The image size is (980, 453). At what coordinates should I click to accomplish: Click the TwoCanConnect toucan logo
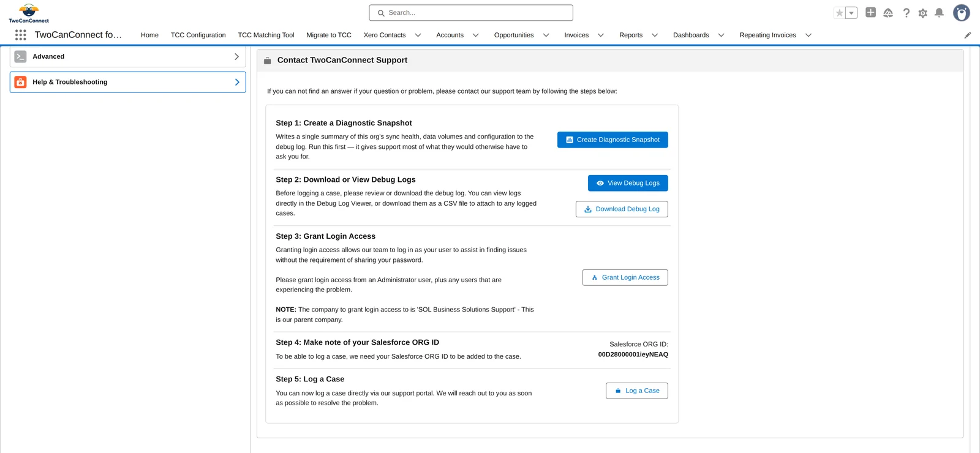(x=29, y=13)
